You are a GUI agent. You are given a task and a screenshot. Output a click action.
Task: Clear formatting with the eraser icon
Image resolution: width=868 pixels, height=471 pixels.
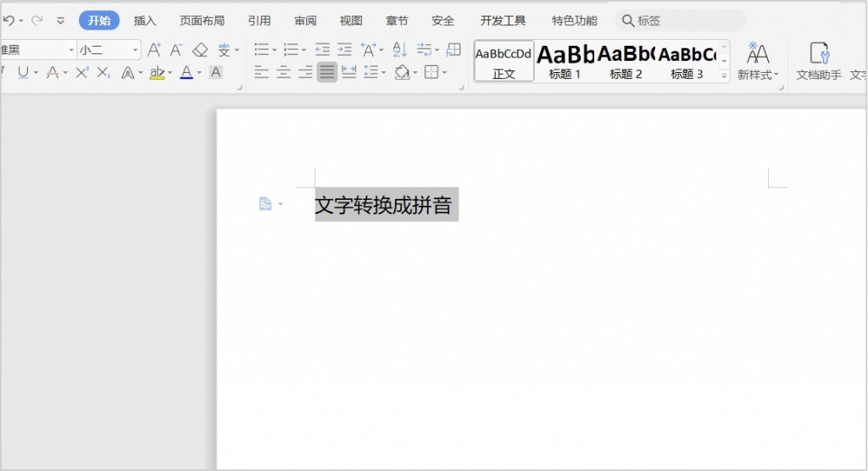[x=200, y=50]
